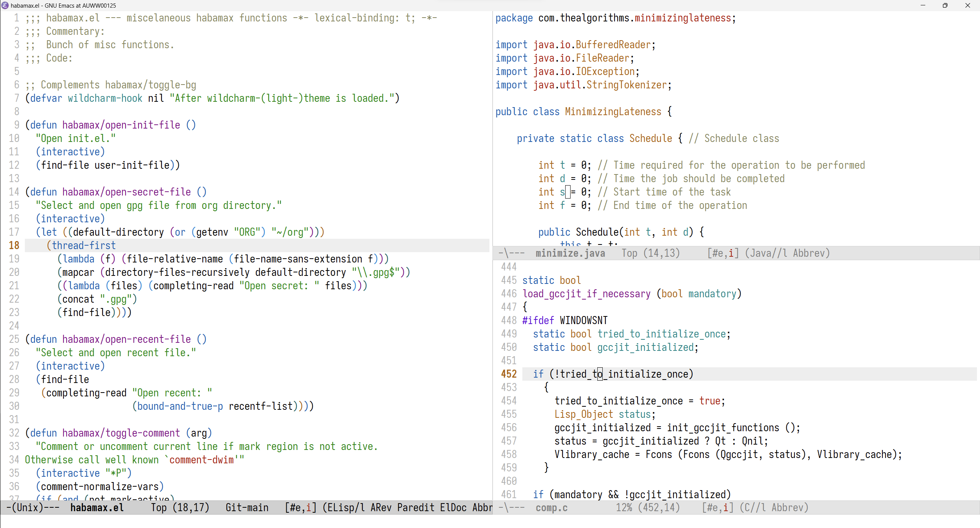Click the 12% scroll position indicator on comp.c
Screen dimensions: 980x528
click(x=625, y=507)
